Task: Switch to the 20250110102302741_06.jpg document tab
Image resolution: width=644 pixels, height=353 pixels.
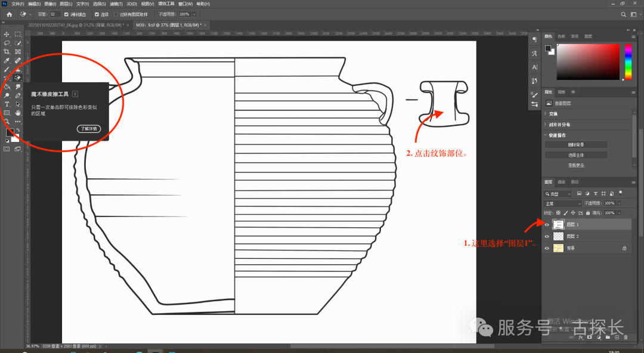Action: click(76, 25)
